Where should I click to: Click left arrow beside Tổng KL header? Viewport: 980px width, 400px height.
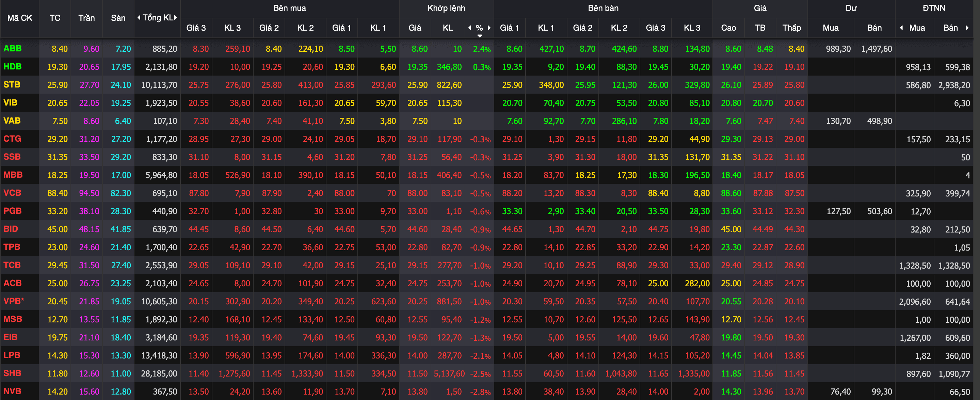[139, 17]
